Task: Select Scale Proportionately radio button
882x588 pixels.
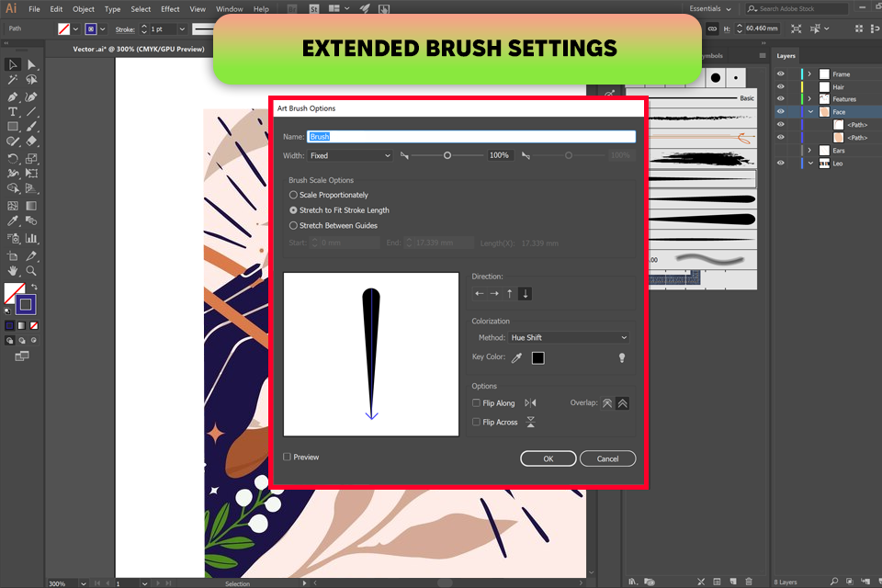Action: click(293, 195)
